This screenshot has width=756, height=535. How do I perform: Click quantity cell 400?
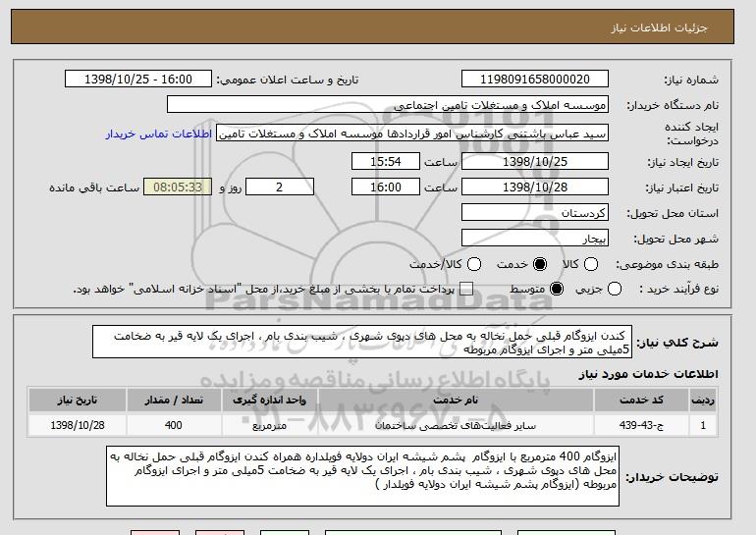pos(174,425)
